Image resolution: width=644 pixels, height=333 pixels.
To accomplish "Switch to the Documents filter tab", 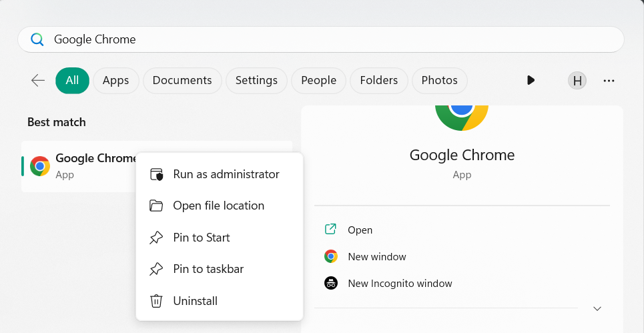I will [182, 81].
